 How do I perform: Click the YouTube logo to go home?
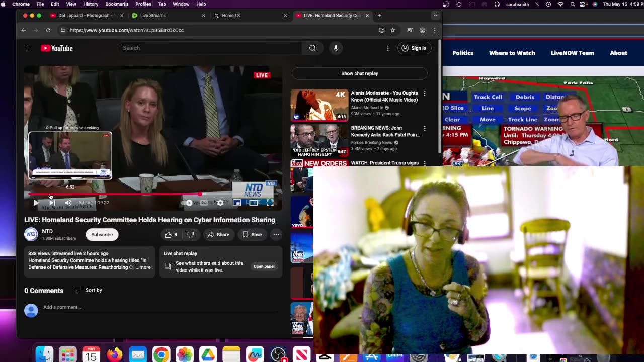[57, 48]
